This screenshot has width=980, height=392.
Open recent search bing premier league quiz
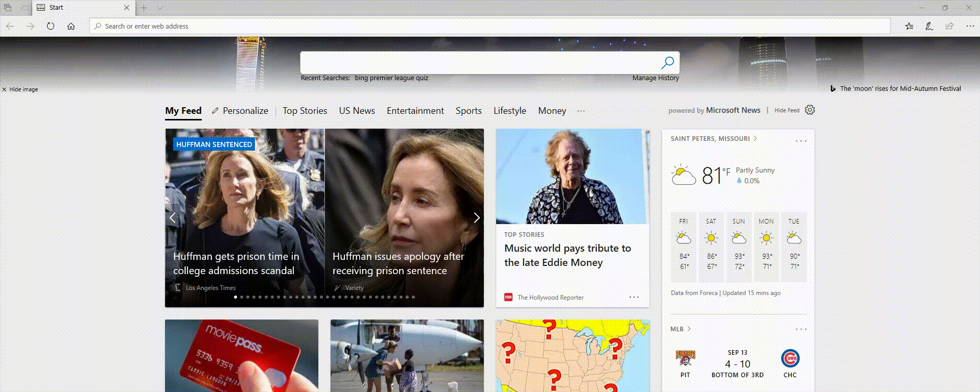pos(391,78)
